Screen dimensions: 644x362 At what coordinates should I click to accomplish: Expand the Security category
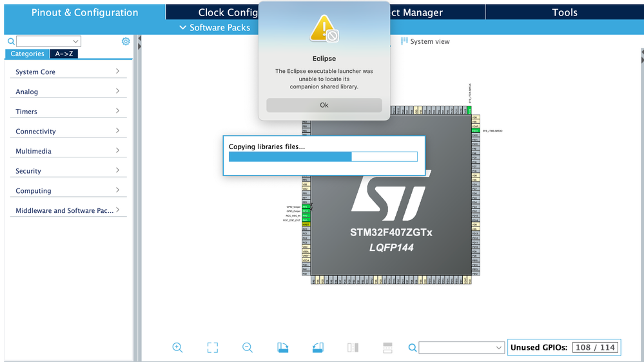[x=68, y=170]
